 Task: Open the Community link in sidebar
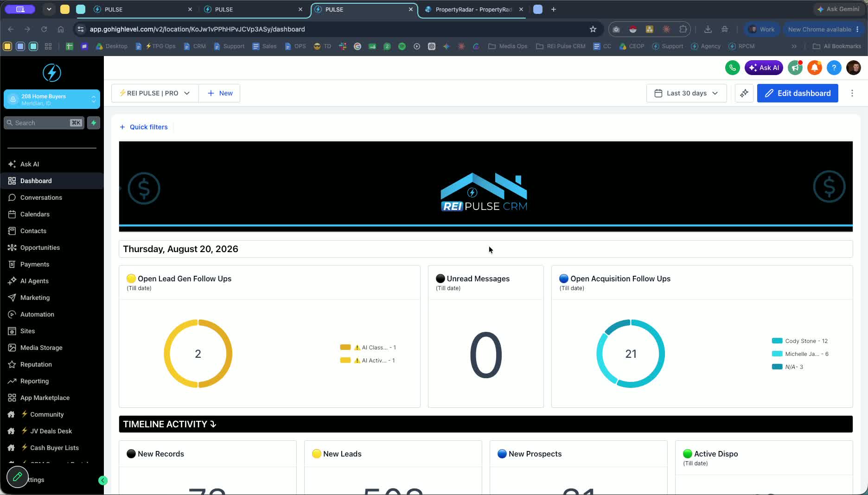click(46, 414)
